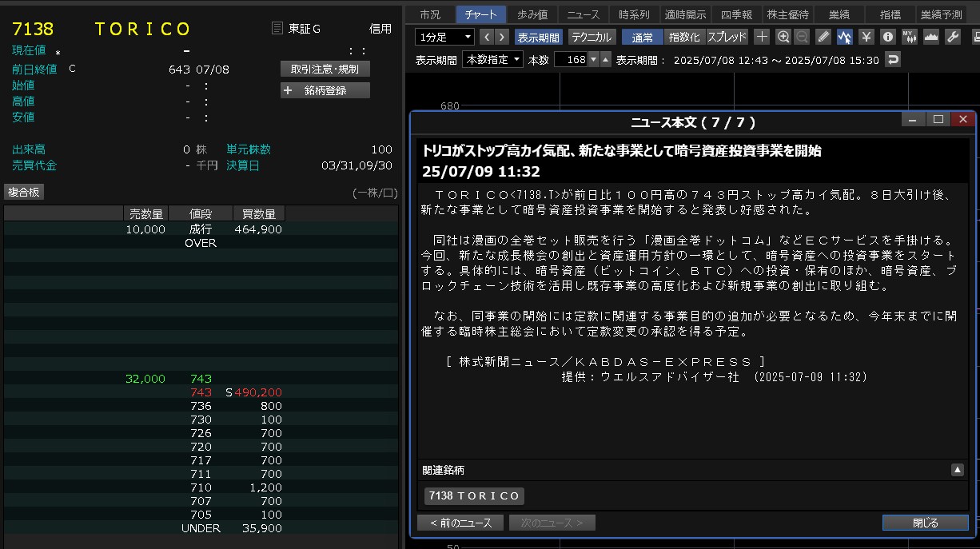Click the 710 price row

coord(201,487)
